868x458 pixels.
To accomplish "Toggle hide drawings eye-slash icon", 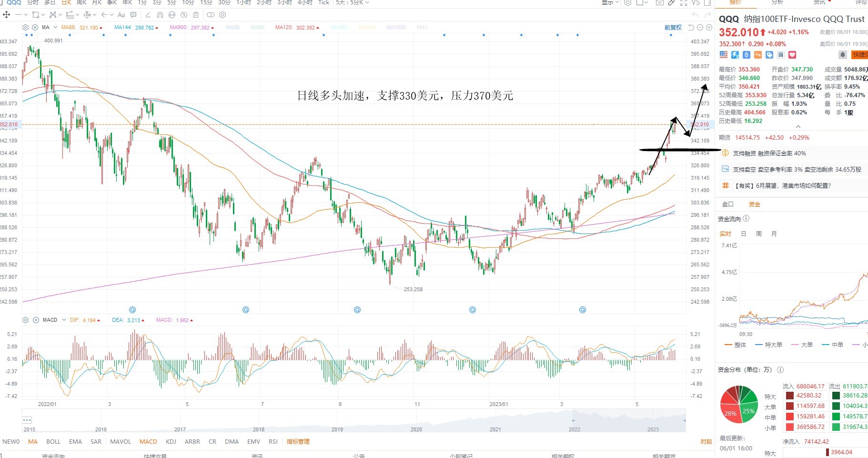I will pos(184,15).
